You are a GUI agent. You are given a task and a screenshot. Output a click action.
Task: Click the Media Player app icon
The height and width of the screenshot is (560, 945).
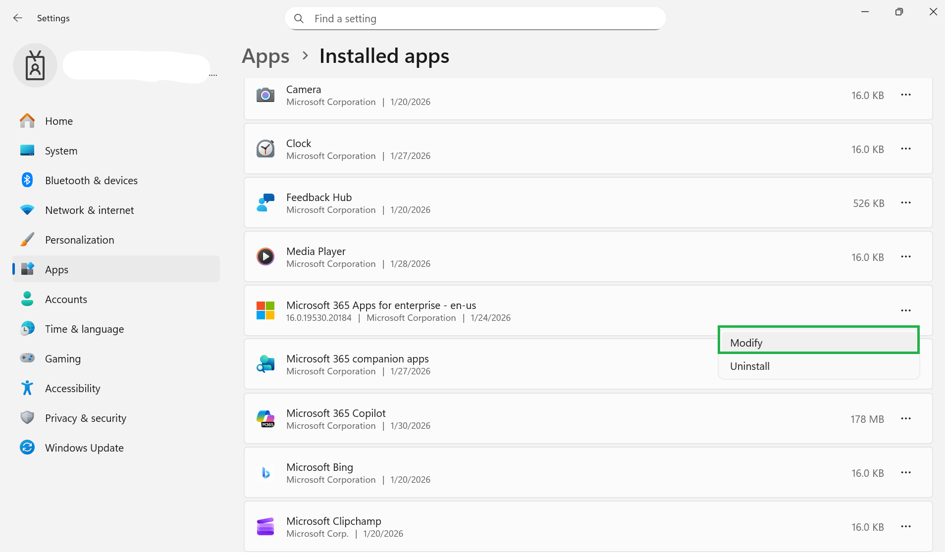265,257
